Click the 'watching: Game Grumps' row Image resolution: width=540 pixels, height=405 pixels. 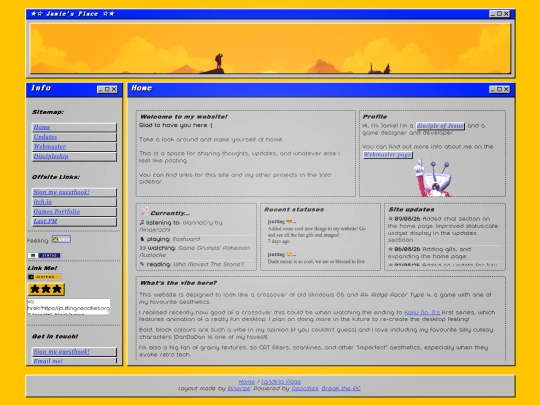tap(195, 251)
